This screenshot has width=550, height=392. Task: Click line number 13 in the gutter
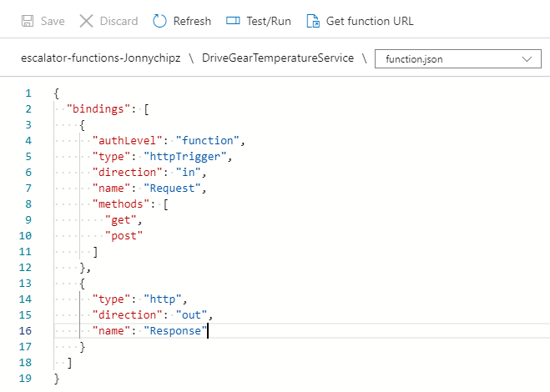pyautogui.click(x=26, y=283)
